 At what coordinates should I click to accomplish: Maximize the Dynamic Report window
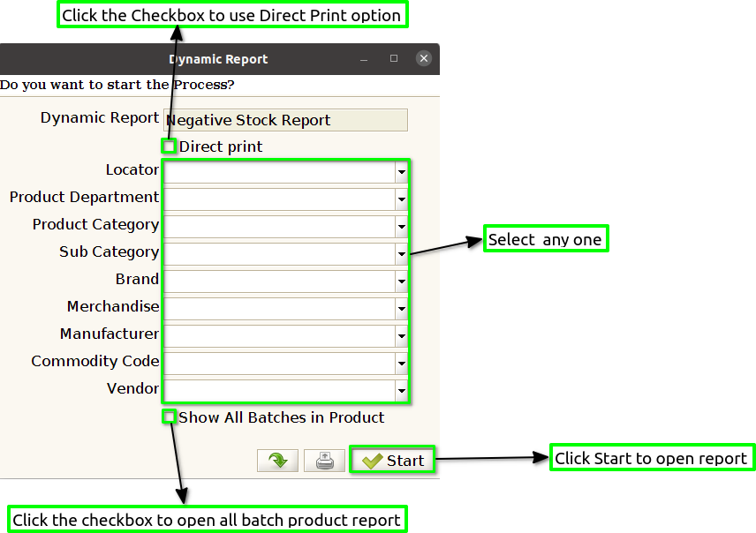pos(394,58)
